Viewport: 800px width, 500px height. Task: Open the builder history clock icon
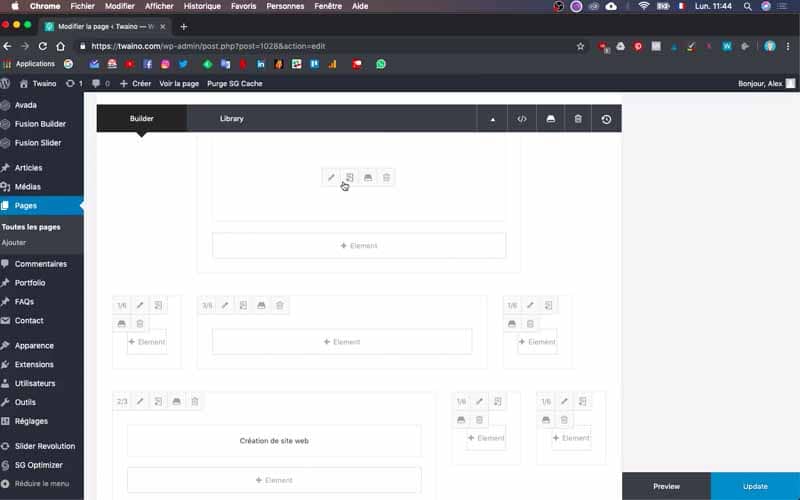[x=606, y=119]
